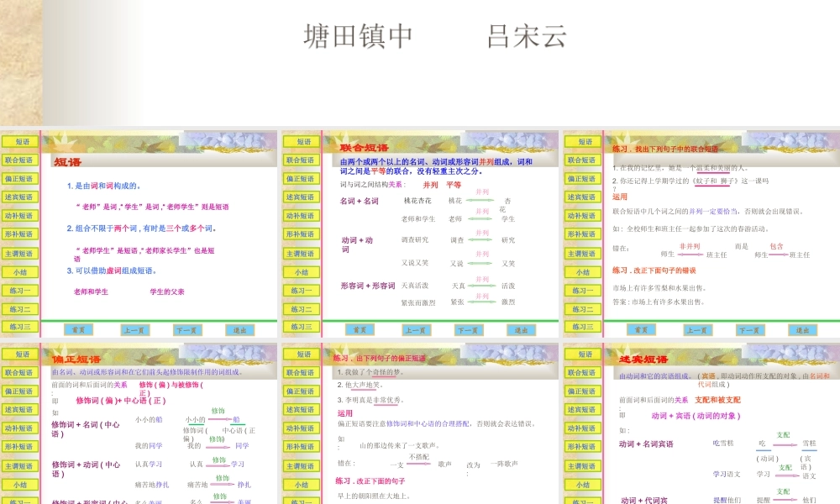840x504 pixels.
Task: Click 述宾短语 sidebar button on the 找出联合短语 exercise slide
Action: point(583,197)
